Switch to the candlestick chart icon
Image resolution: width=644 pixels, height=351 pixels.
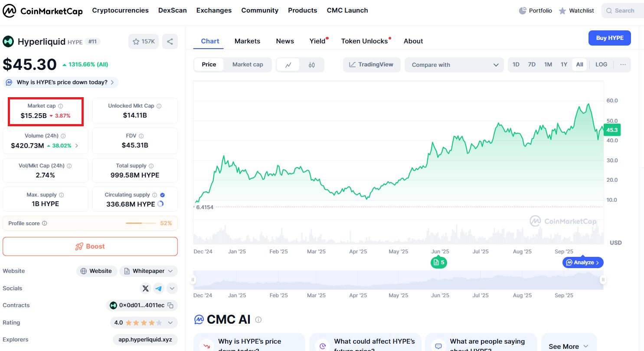pyautogui.click(x=312, y=65)
